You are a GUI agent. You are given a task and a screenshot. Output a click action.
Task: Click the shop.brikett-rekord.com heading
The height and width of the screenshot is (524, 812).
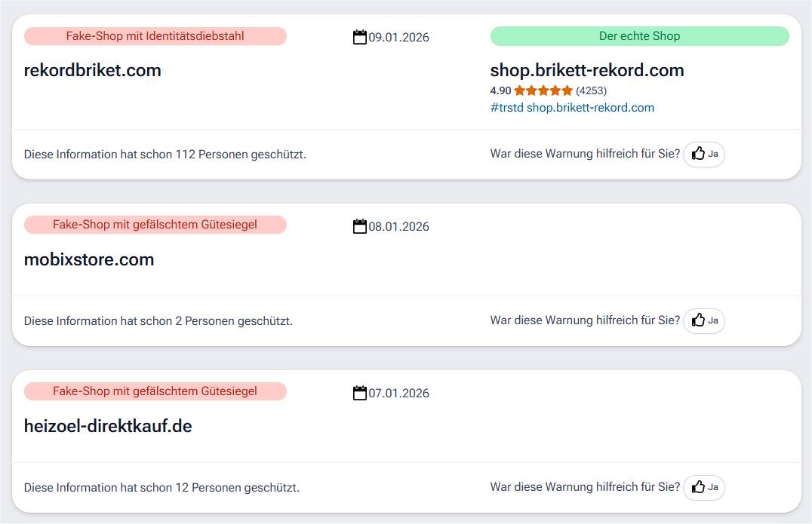pyautogui.click(x=586, y=70)
